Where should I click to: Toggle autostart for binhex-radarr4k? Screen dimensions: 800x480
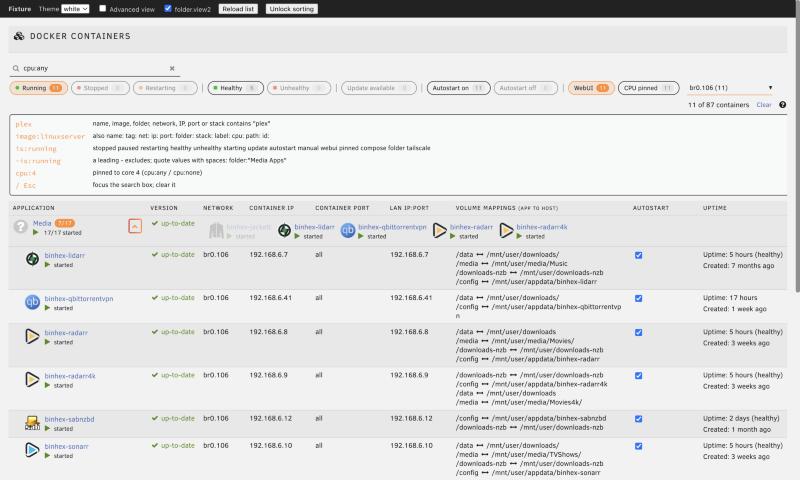tap(638, 376)
